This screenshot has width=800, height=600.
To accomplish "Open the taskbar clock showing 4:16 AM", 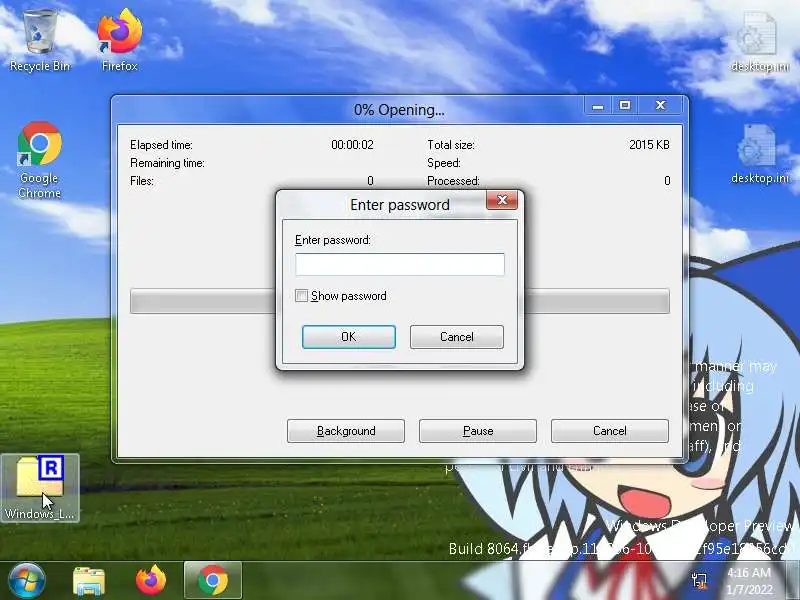I will pos(749,581).
